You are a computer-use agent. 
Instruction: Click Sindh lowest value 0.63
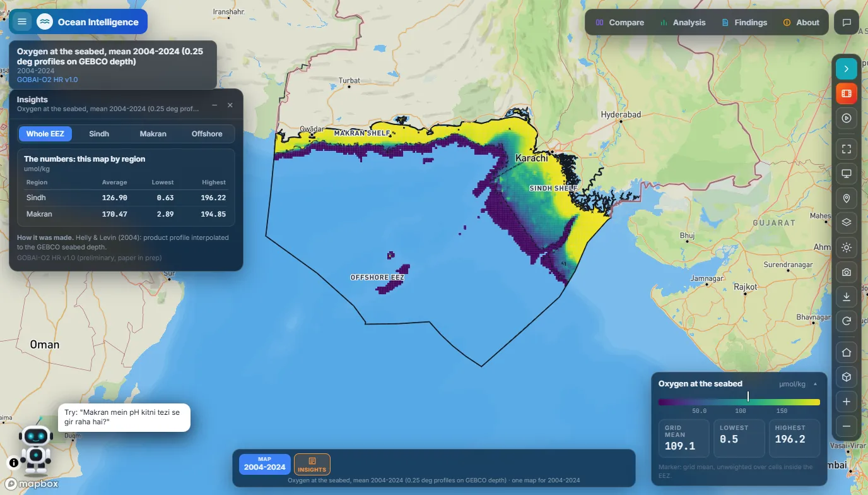click(x=166, y=198)
